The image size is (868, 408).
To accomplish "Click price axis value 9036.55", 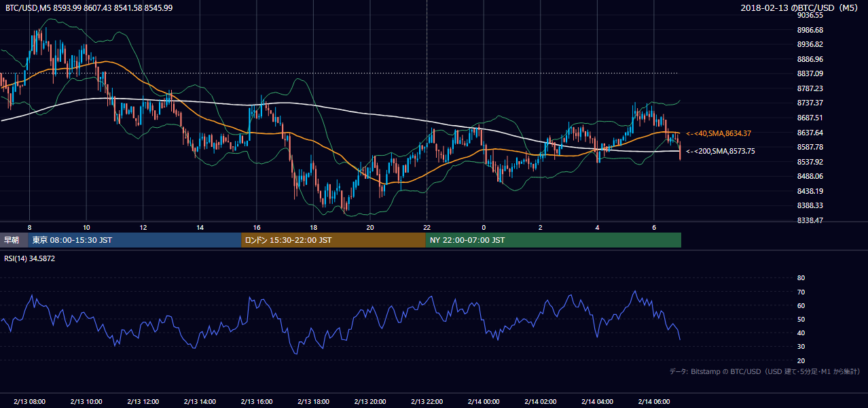I will tap(810, 15).
